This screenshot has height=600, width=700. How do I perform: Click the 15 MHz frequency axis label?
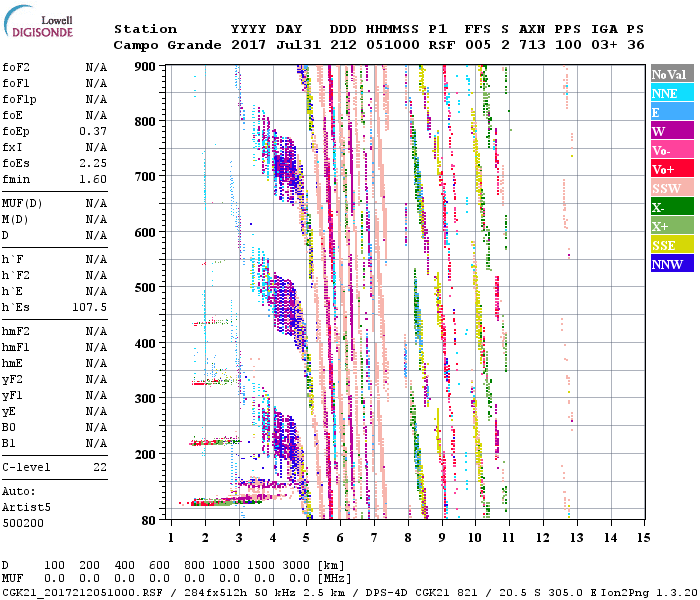coord(643,538)
